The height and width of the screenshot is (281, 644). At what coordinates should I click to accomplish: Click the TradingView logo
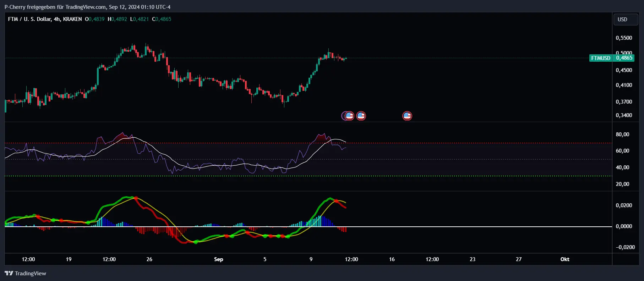point(25,273)
